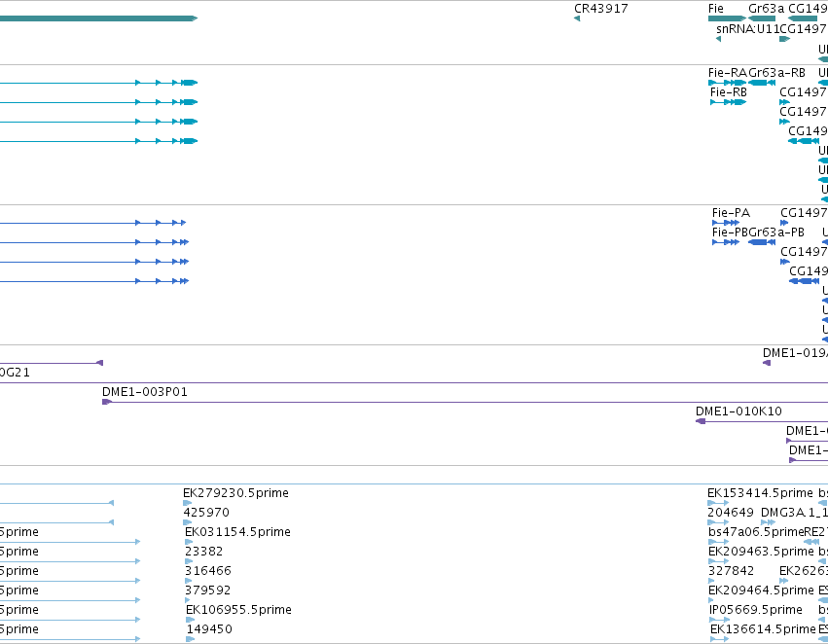Select the DME1-010K10 clone feature
This screenshot has height=644, width=828.
[x=762, y=421]
